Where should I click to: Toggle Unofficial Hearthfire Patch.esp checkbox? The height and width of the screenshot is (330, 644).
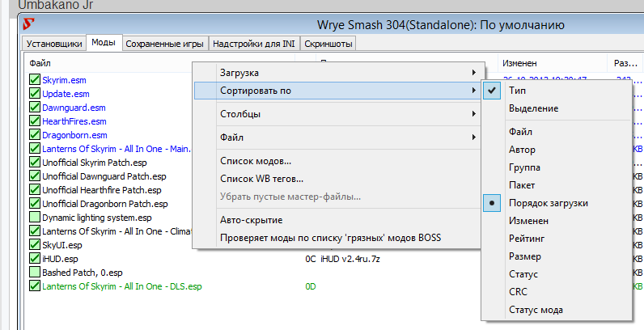(x=35, y=189)
